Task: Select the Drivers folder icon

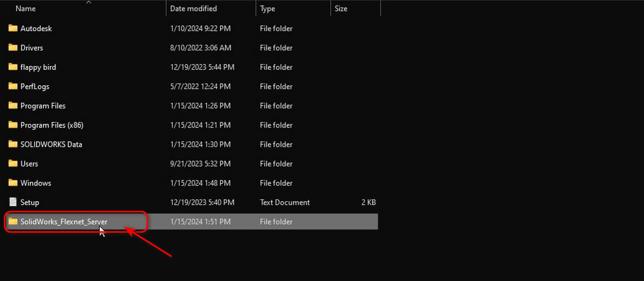Action: [13, 48]
